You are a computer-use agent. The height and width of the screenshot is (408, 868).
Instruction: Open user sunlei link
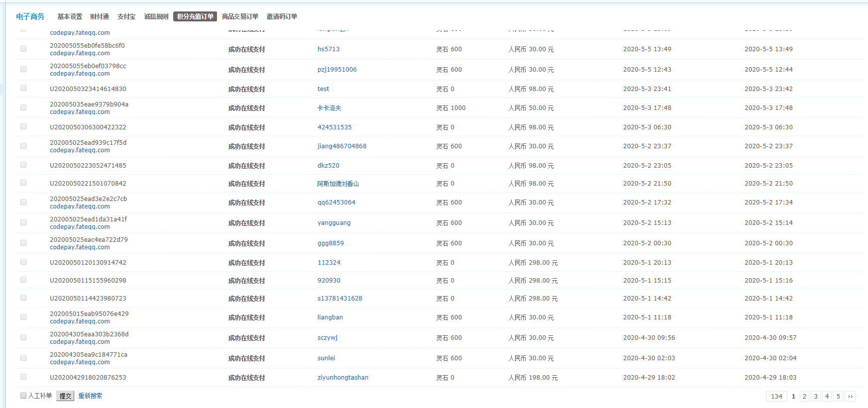click(326, 358)
